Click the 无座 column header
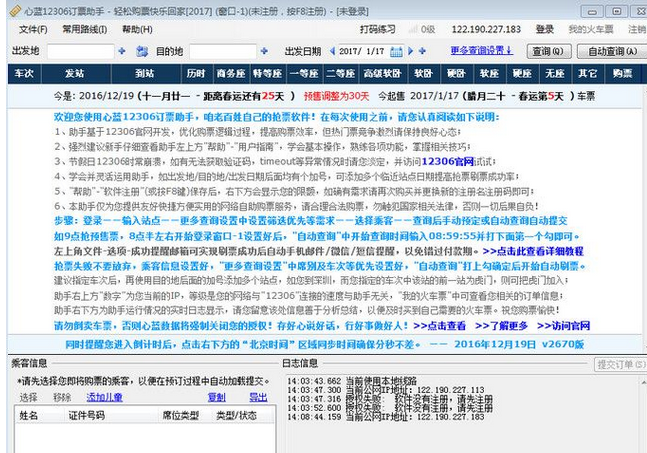647x453 pixels. coord(555,74)
